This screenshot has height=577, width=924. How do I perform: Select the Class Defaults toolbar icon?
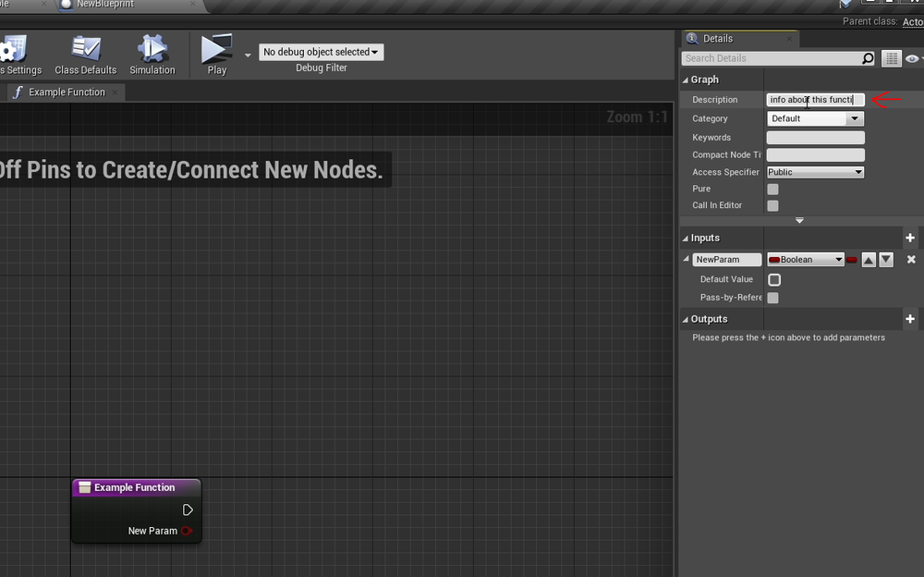coord(85,54)
